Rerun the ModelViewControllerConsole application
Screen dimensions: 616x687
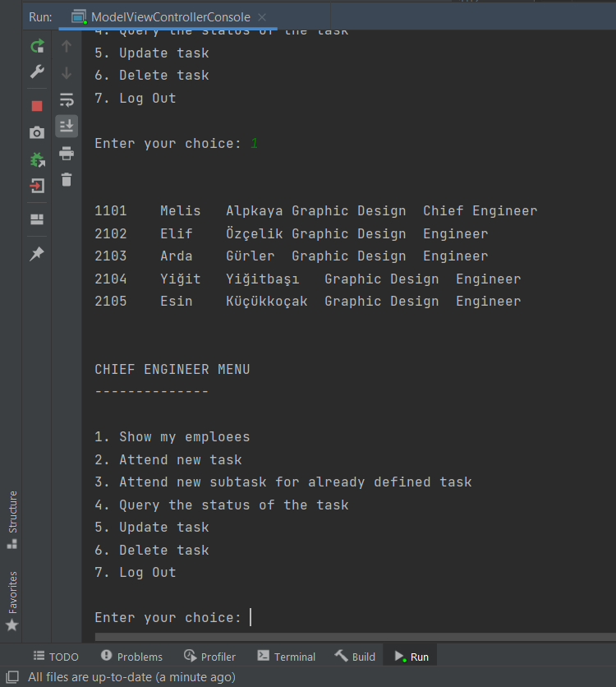tap(36, 47)
